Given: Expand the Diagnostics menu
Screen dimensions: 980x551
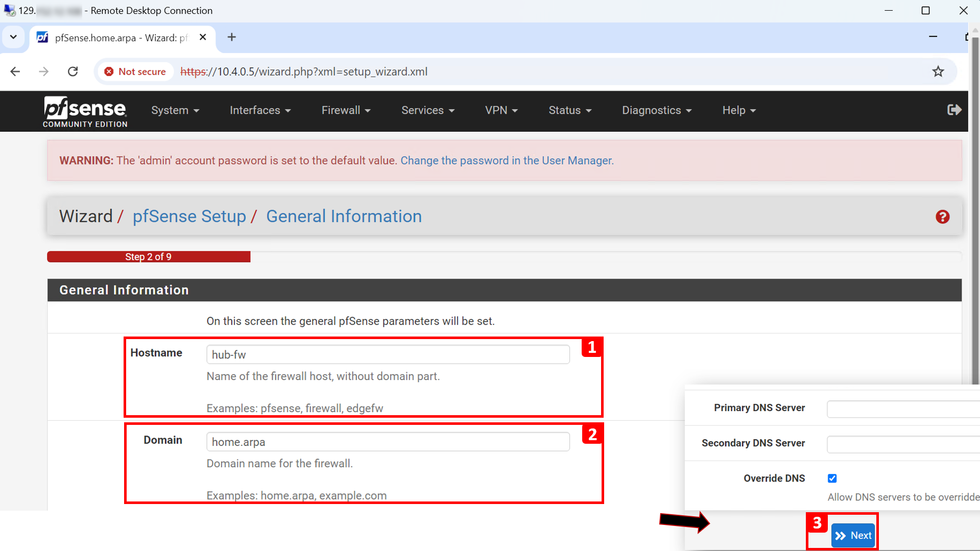Looking at the screenshot, I should click(657, 110).
